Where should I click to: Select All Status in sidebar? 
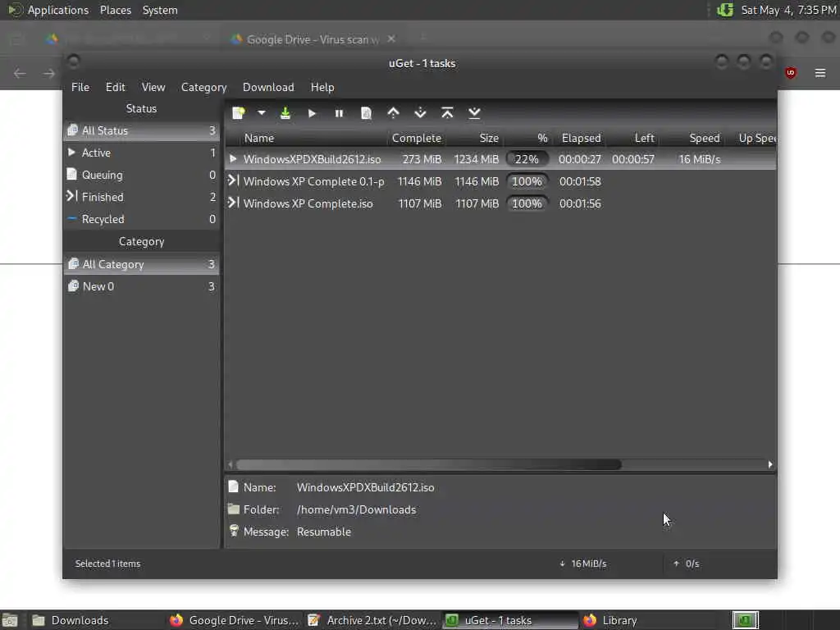(x=141, y=130)
